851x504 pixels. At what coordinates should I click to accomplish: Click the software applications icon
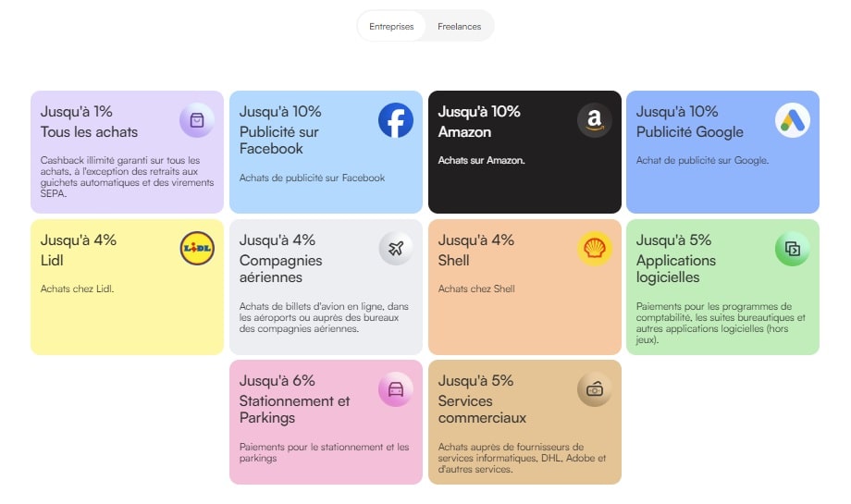(x=793, y=249)
